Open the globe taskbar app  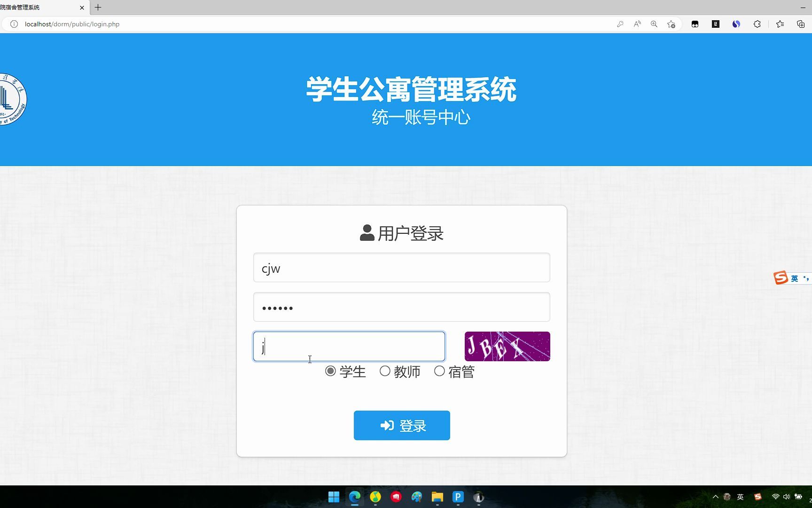click(416, 497)
